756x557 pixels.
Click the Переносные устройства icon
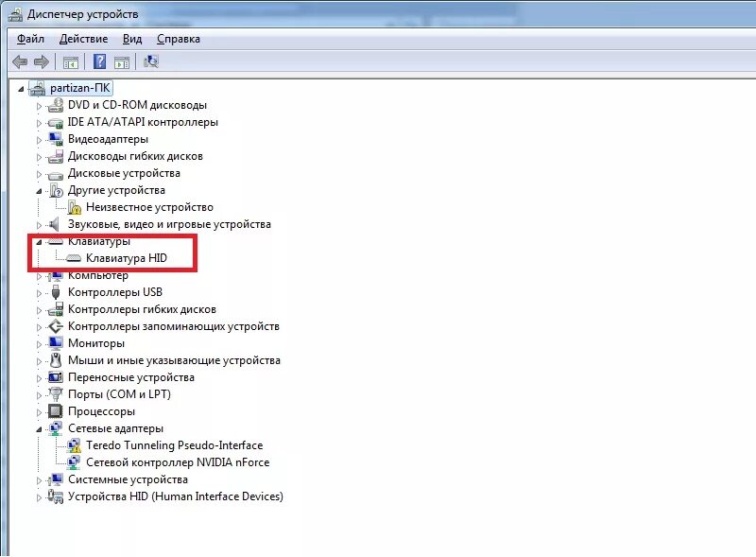[x=56, y=377]
